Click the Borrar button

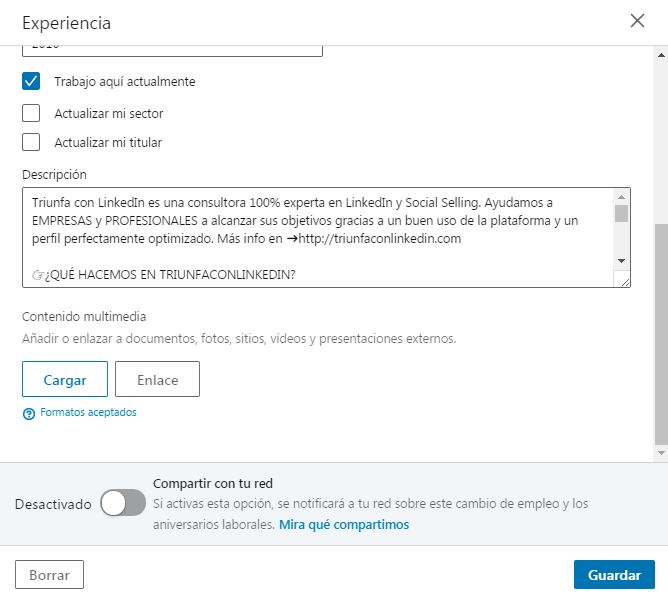tap(49, 575)
